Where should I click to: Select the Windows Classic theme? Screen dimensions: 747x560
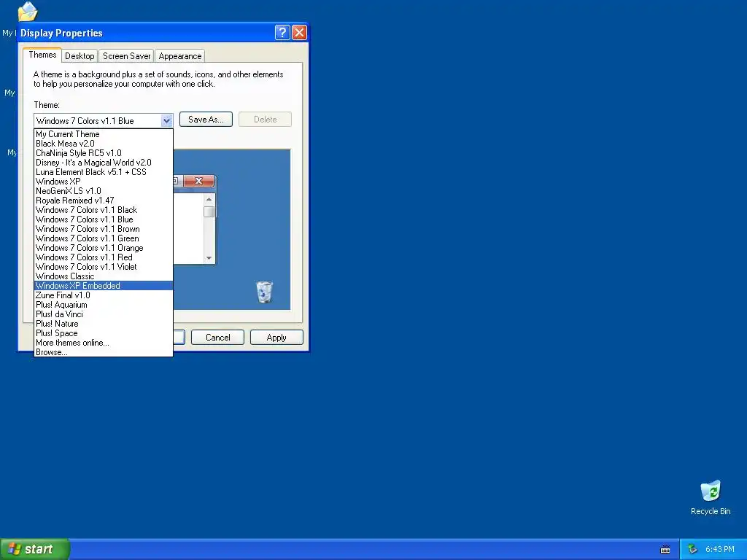[104, 276]
